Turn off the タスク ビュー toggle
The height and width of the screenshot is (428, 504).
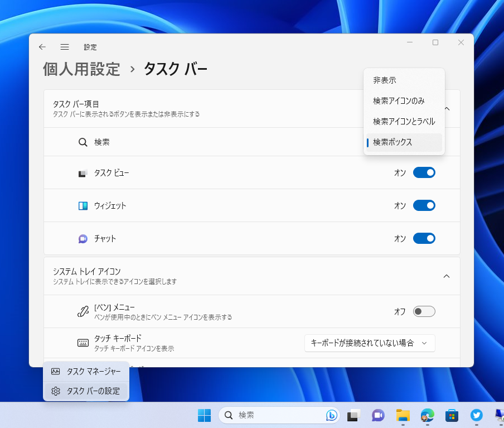pos(424,172)
